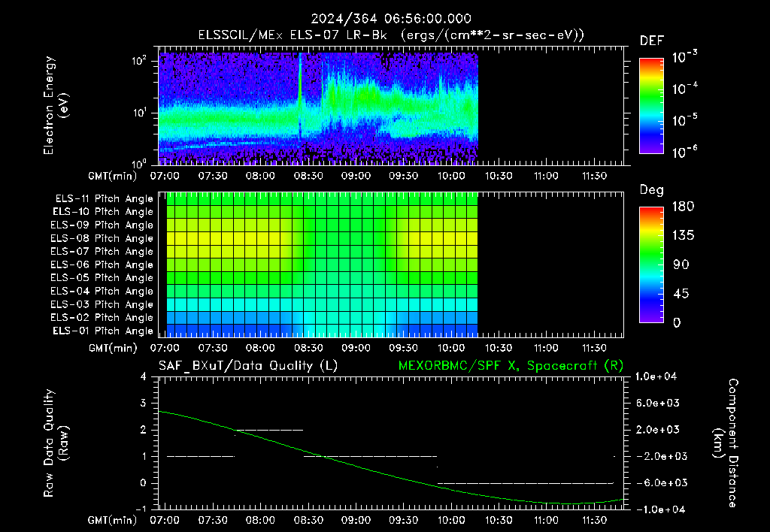Click the 11:30 tick on bottom plot axis
This screenshot has height=532, width=770.
coord(594,520)
